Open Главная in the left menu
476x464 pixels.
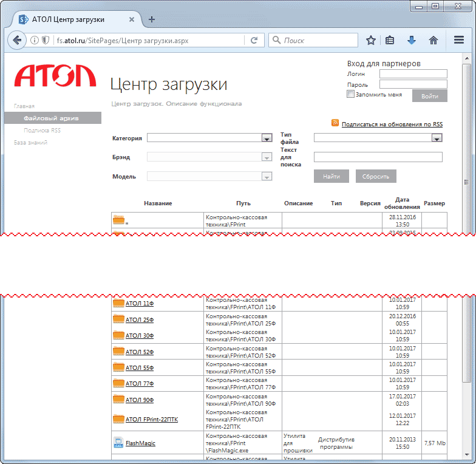click(24, 106)
